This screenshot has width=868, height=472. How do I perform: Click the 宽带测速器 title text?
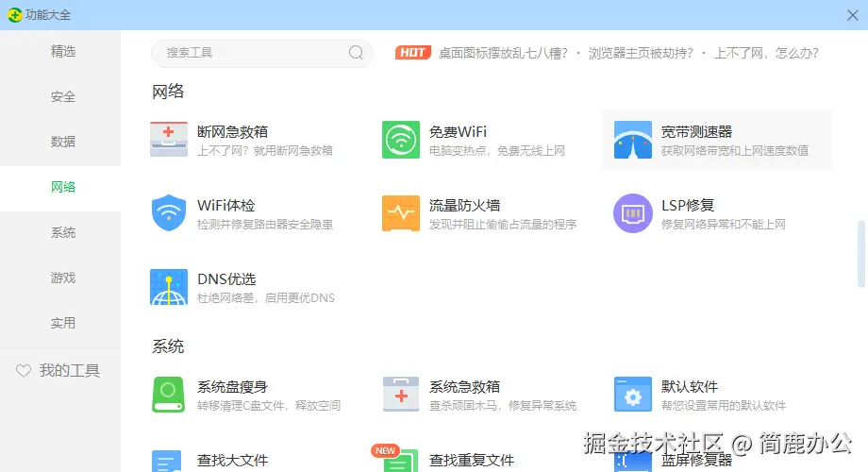click(x=696, y=132)
